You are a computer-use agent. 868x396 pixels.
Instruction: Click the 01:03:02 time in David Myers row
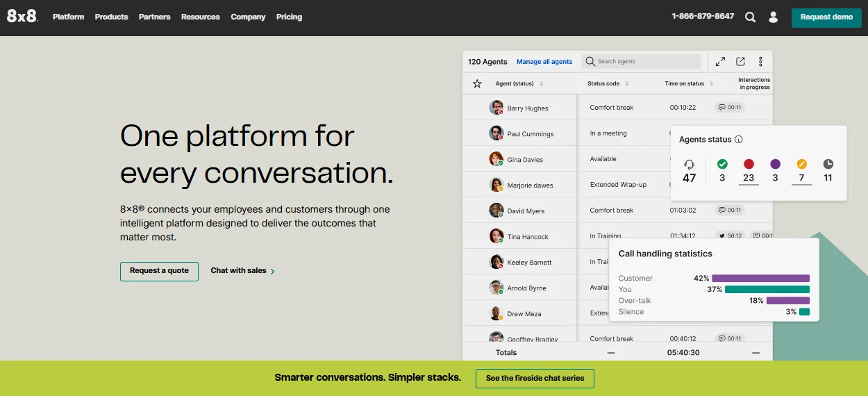click(x=683, y=211)
